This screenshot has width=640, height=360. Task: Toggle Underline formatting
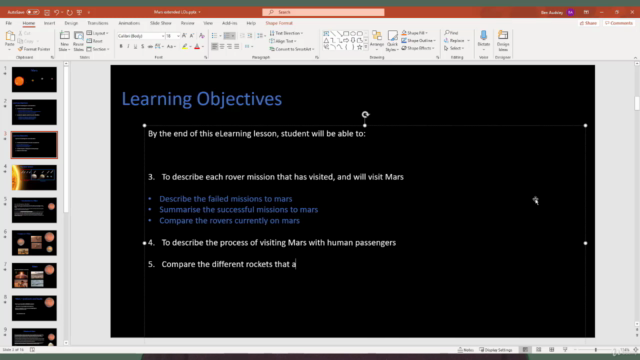coord(135,47)
